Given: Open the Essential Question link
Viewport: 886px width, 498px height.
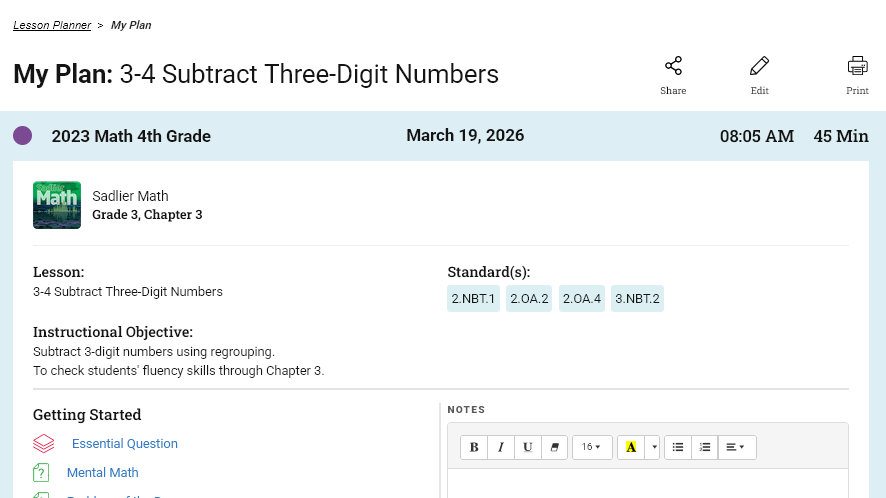Looking at the screenshot, I should tap(124, 444).
